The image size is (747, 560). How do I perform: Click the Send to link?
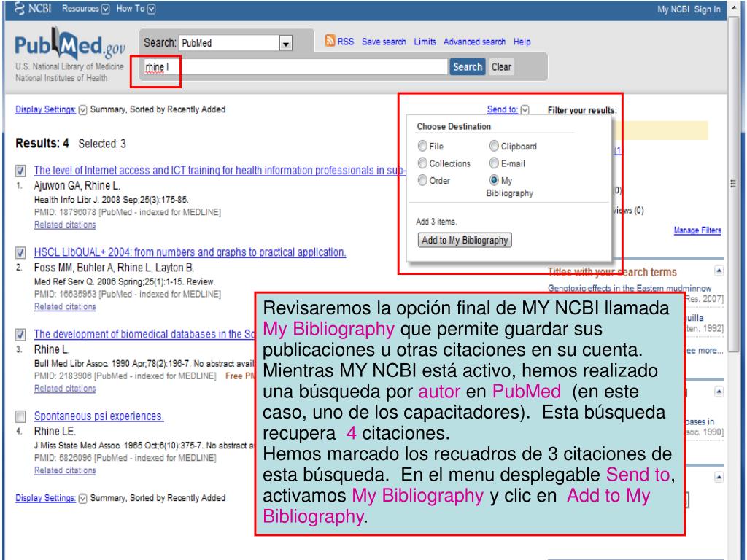click(502, 109)
